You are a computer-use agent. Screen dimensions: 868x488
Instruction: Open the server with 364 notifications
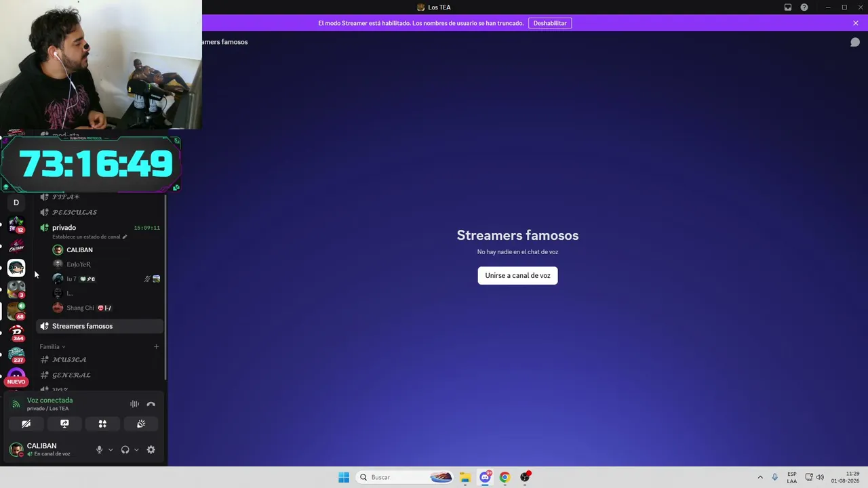16,333
